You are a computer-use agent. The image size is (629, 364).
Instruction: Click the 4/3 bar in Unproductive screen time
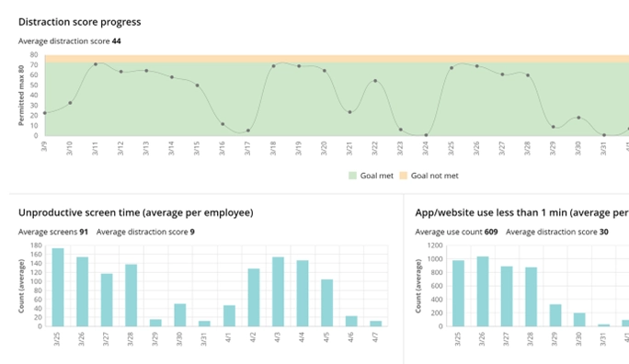pyautogui.click(x=278, y=291)
